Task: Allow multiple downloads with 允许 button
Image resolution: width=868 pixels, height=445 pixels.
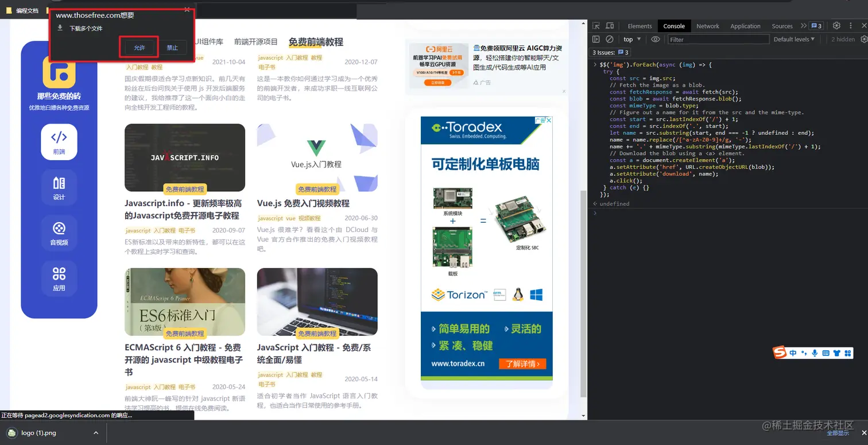Action: point(139,48)
